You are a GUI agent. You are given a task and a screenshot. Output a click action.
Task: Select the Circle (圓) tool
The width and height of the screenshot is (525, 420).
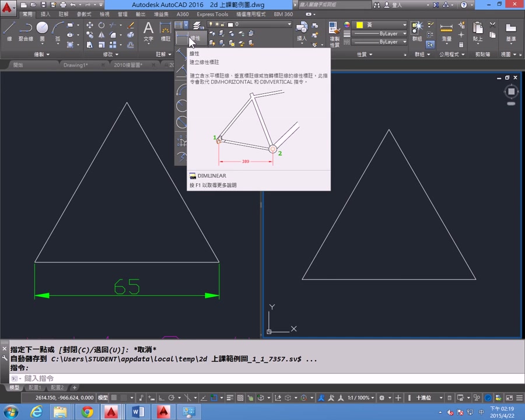(42, 31)
